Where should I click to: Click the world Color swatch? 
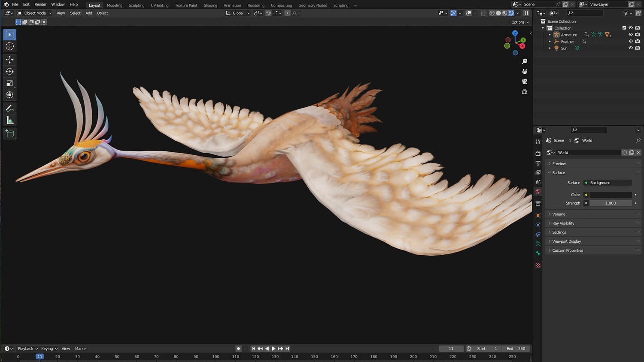610,195
